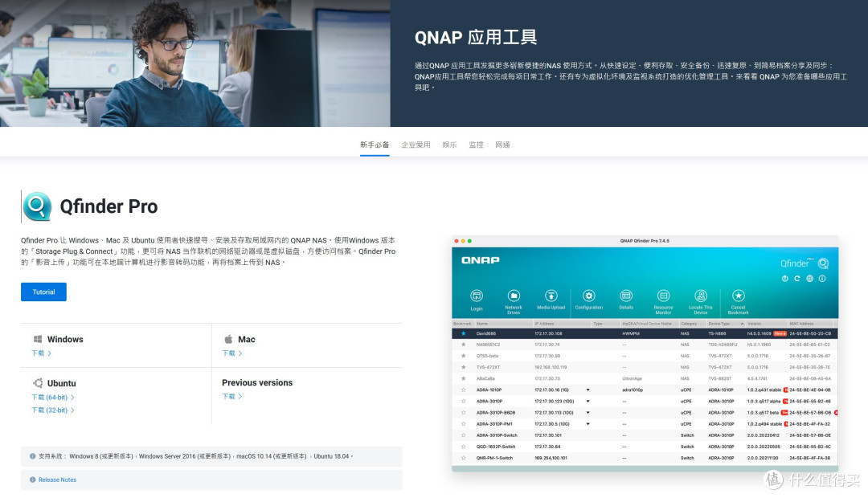This screenshot has width=868, height=498.
Task: Bookmark the ADRA-3010P-B6D8 device star
Action: (x=464, y=413)
